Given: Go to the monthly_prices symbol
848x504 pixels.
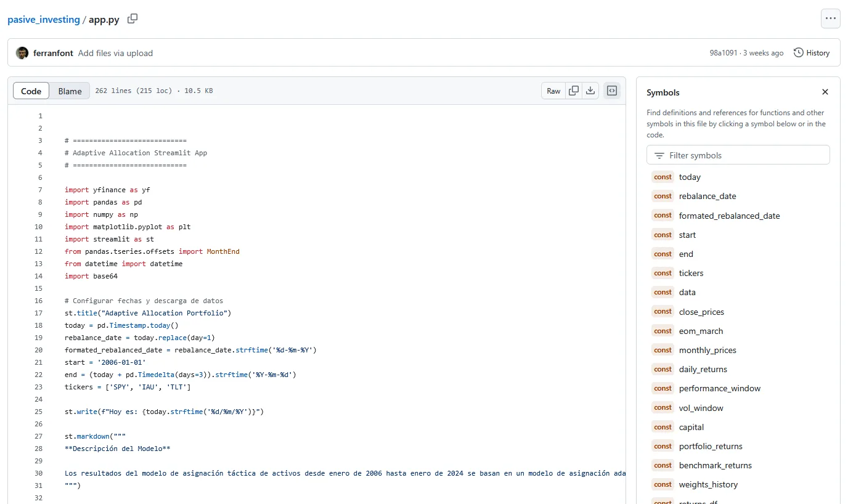Looking at the screenshot, I should click(707, 350).
